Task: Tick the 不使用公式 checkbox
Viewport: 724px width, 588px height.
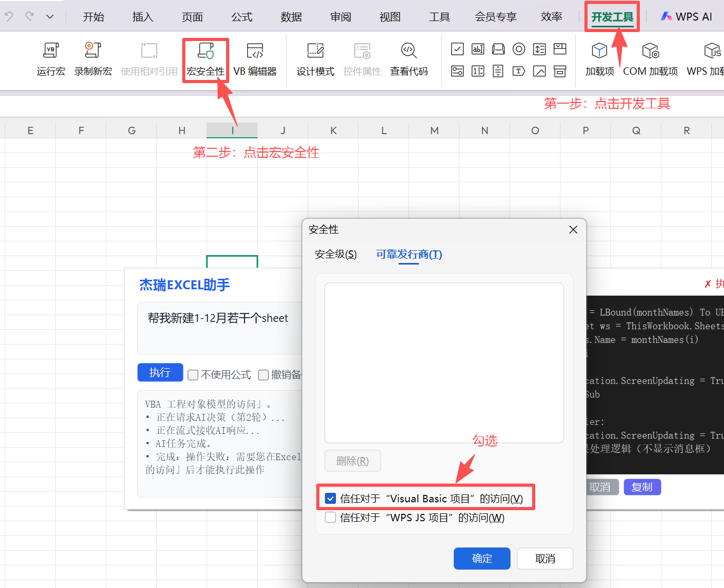Action: 193,375
